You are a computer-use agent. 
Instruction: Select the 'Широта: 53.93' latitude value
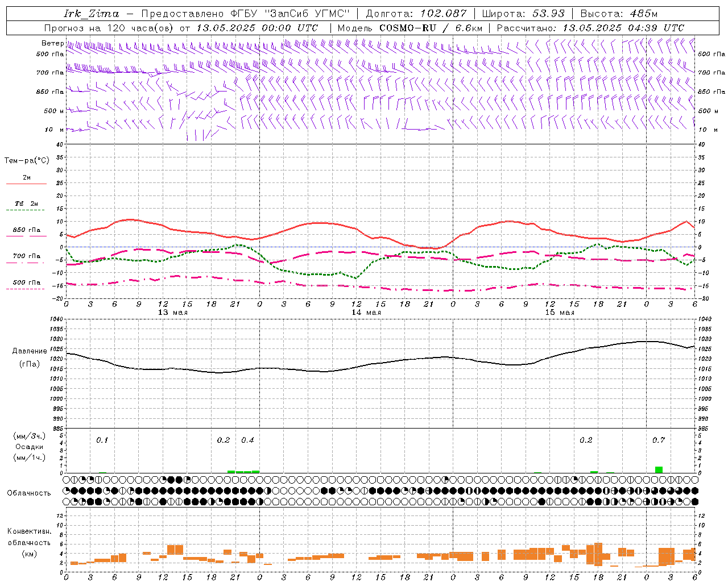click(x=523, y=14)
